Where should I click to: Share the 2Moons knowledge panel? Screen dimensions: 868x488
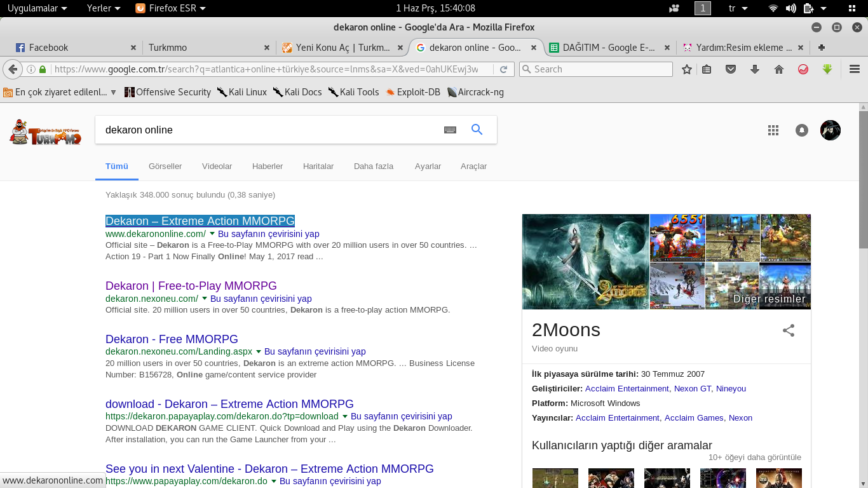[x=789, y=330]
